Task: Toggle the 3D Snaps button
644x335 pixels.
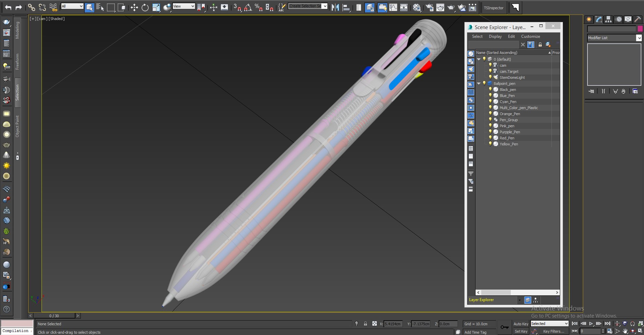Action: pos(237,7)
